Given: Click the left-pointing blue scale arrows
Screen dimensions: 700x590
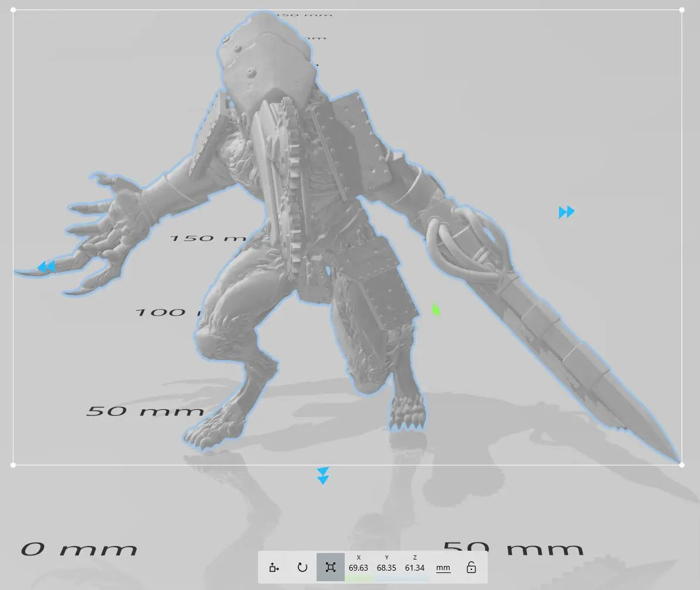Looking at the screenshot, I should point(46,267).
